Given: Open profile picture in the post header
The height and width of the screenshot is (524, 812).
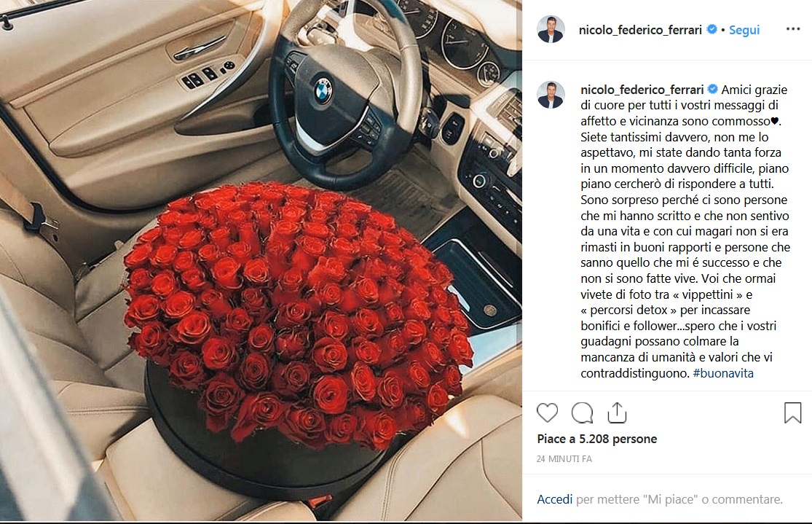Looking at the screenshot, I should (551, 30).
